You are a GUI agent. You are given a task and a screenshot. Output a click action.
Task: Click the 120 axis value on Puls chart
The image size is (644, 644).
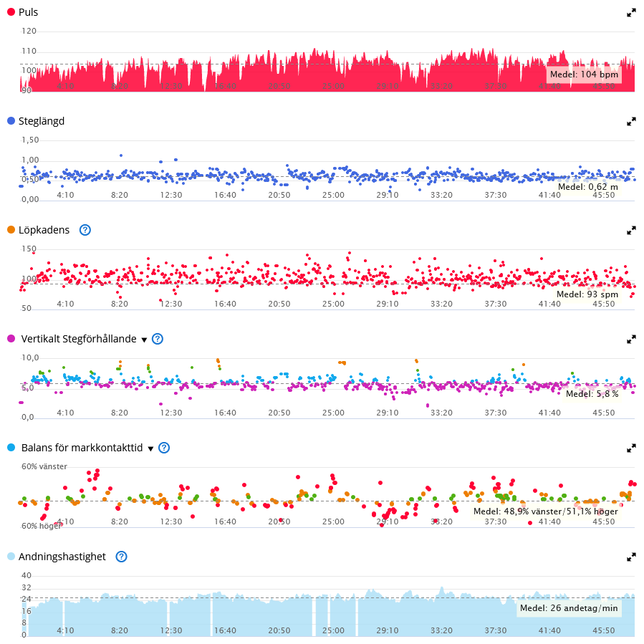point(29,32)
